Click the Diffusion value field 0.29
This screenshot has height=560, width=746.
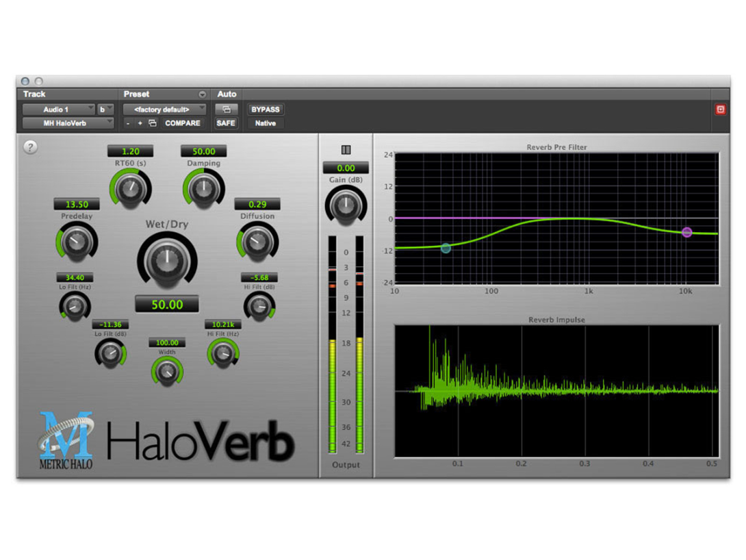pyautogui.click(x=257, y=204)
